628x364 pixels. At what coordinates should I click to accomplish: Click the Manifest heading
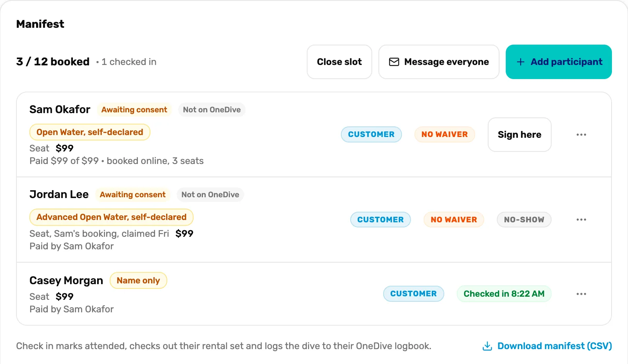tap(40, 24)
